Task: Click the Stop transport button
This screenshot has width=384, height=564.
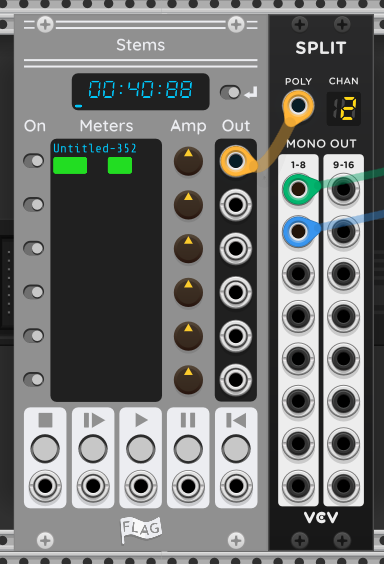Action: tap(45, 449)
